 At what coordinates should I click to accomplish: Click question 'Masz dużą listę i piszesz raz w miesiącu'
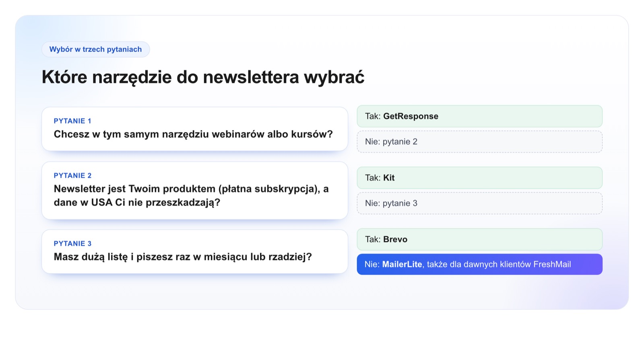183,257
